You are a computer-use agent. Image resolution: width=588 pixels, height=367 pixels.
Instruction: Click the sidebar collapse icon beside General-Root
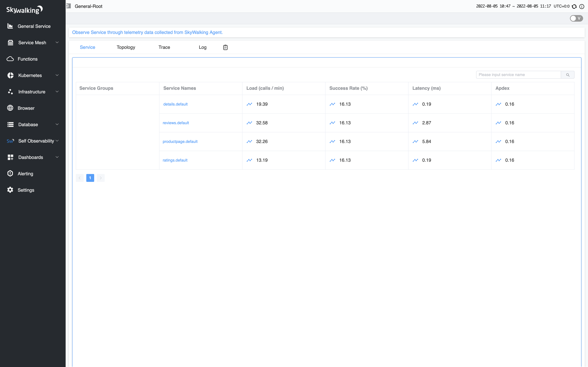coord(69,6)
